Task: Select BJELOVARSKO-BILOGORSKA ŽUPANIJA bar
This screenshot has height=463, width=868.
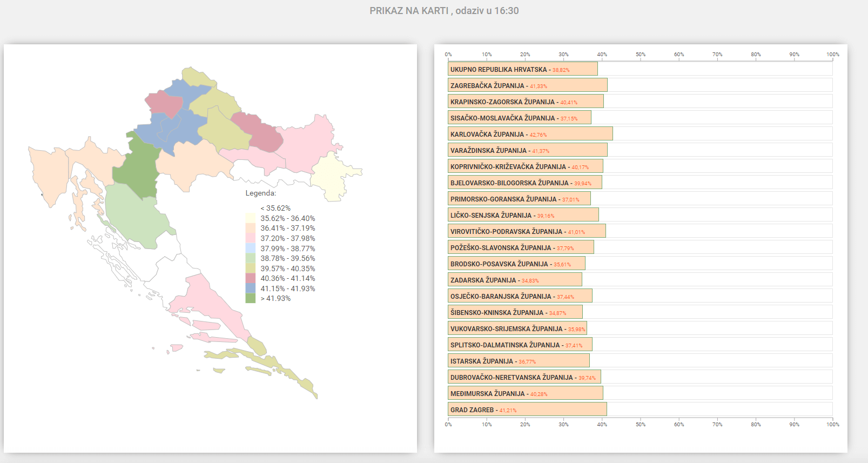Action: click(524, 183)
